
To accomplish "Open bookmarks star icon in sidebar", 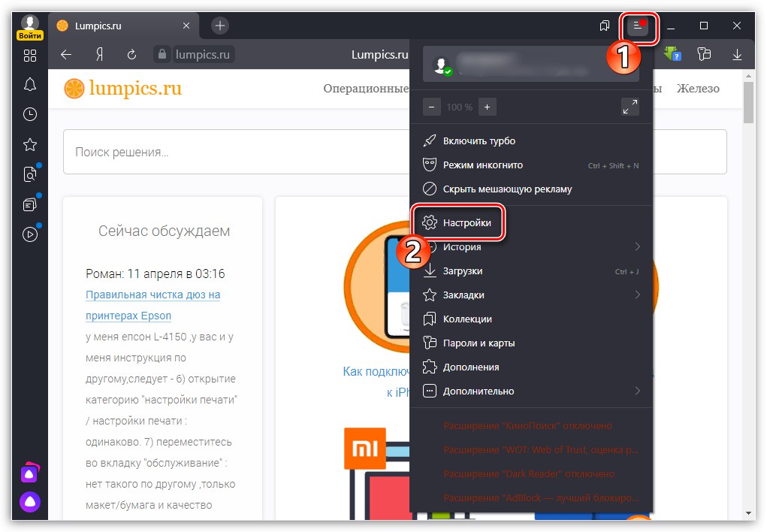I will click(30, 144).
